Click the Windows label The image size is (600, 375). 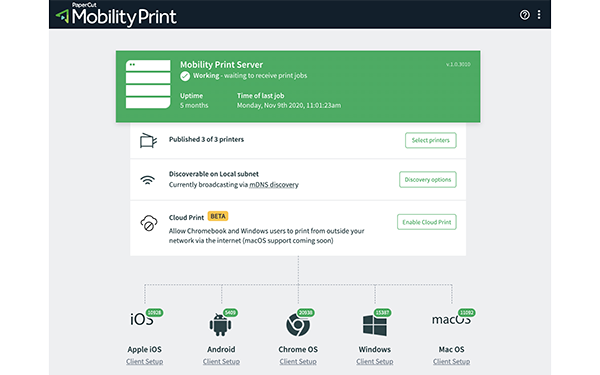375,349
